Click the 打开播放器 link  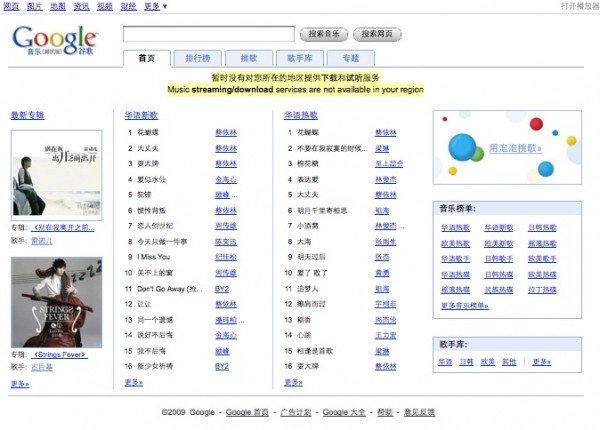(x=580, y=6)
